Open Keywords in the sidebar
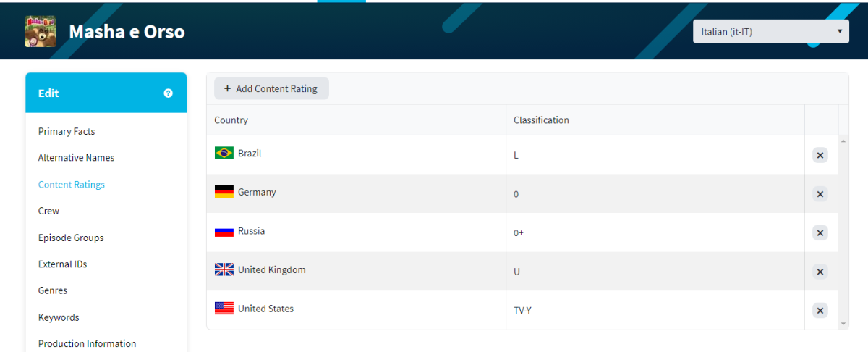The width and height of the screenshot is (868, 352). (59, 317)
